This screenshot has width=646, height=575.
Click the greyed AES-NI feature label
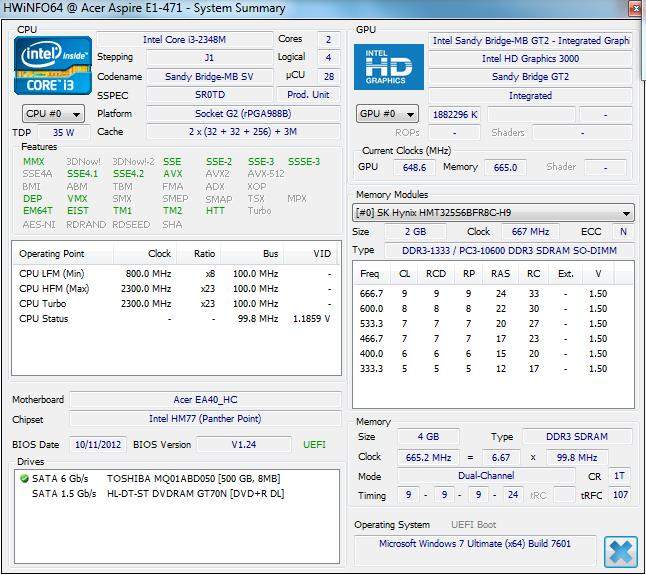[x=39, y=224]
